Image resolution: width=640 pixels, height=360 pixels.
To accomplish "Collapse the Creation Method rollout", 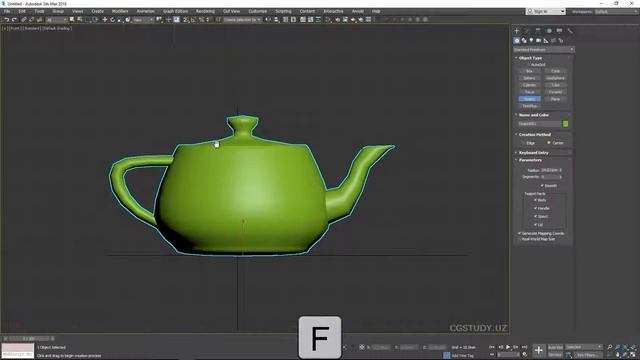I will point(535,135).
